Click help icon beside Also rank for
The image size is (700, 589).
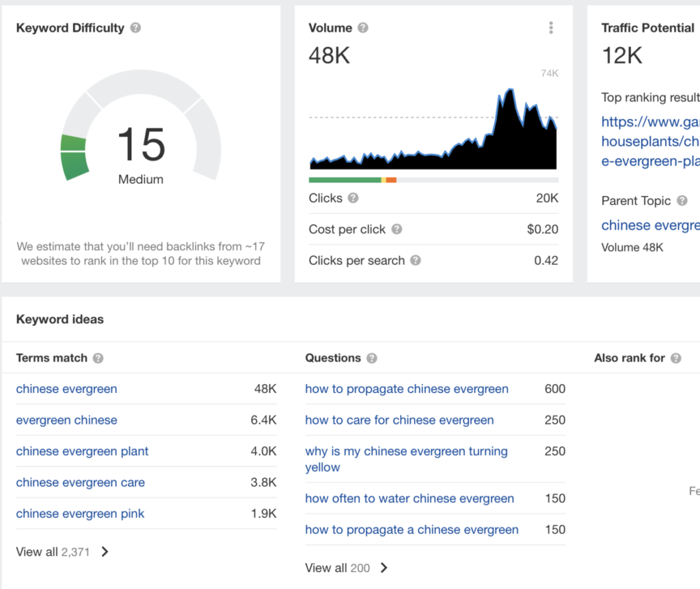[676, 358]
